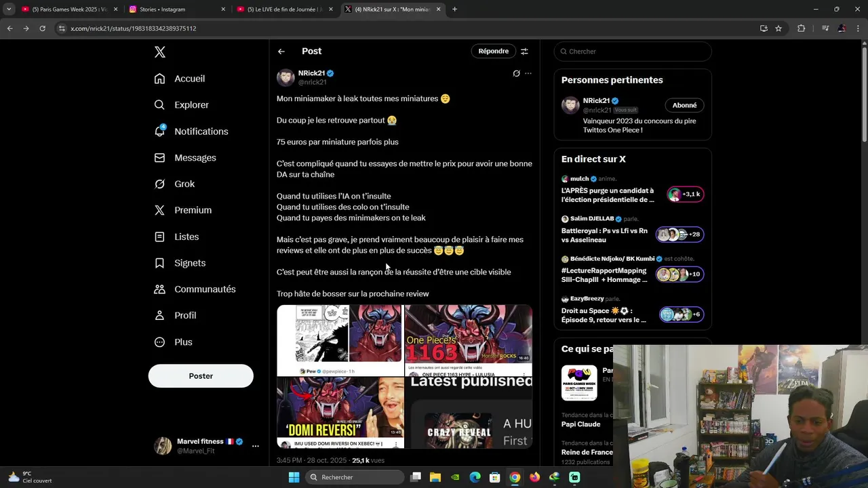Open Messages in the sidebar
This screenshot has width=868, height=488.
pos(185,158)
